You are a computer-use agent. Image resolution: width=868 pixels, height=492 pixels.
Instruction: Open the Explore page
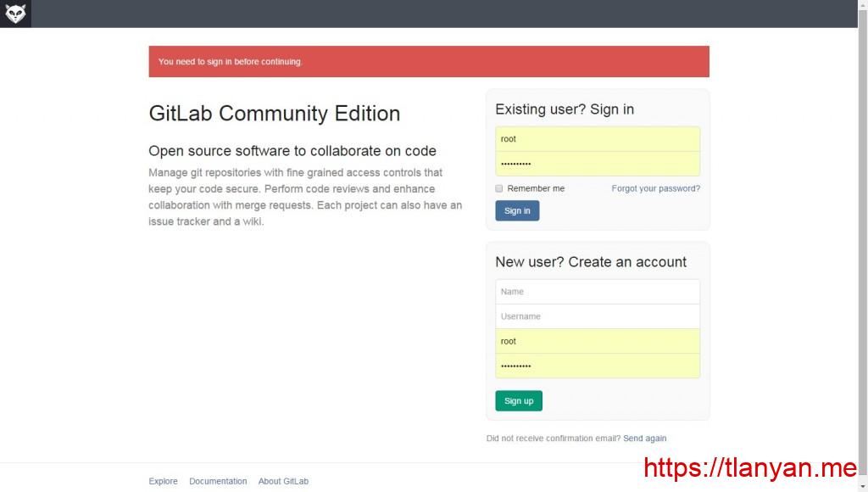coord(163,481)
